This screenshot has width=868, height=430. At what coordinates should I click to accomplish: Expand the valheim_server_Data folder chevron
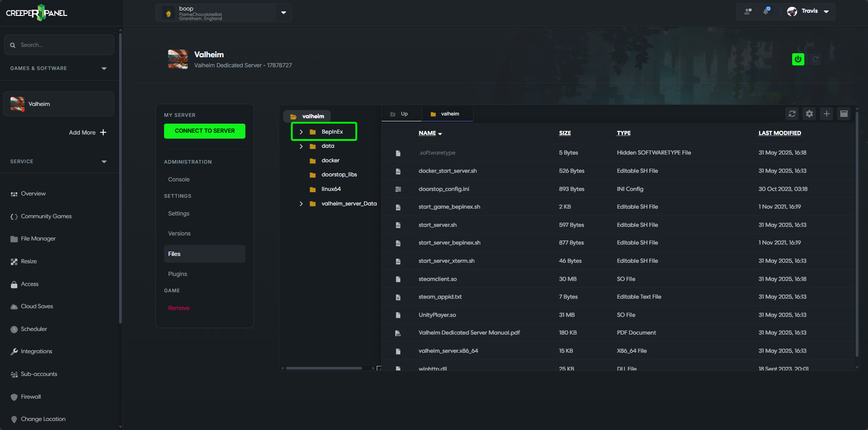[x=301, y=204]
